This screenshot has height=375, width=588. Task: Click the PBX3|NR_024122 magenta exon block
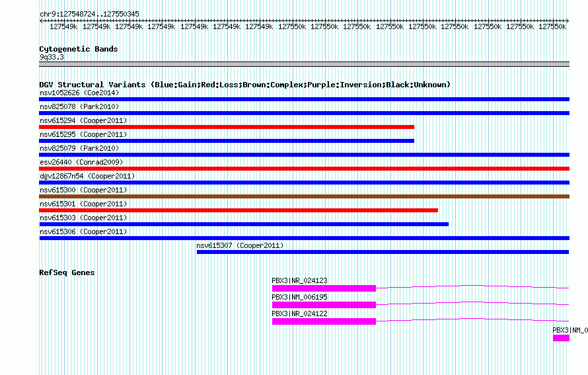(324, 321)
